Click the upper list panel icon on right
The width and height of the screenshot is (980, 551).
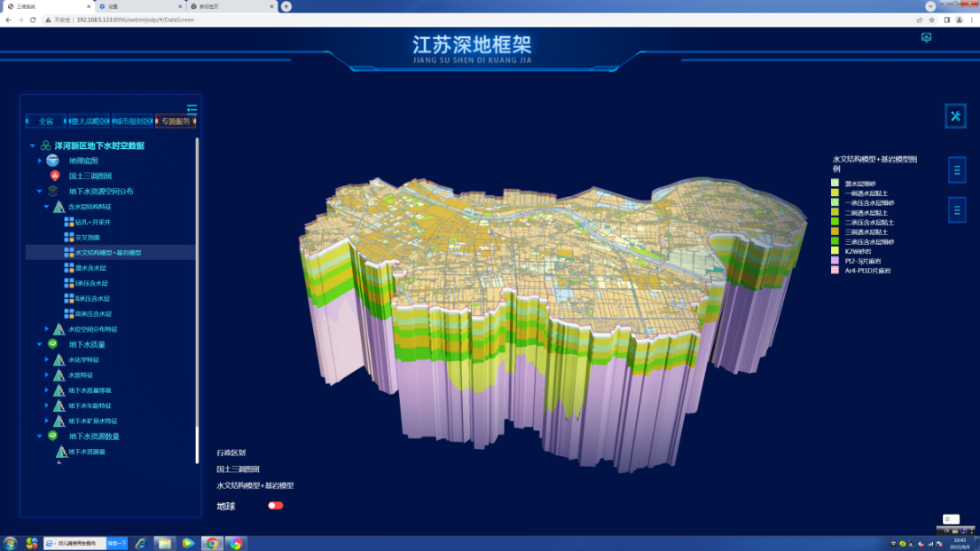point(957,169)
